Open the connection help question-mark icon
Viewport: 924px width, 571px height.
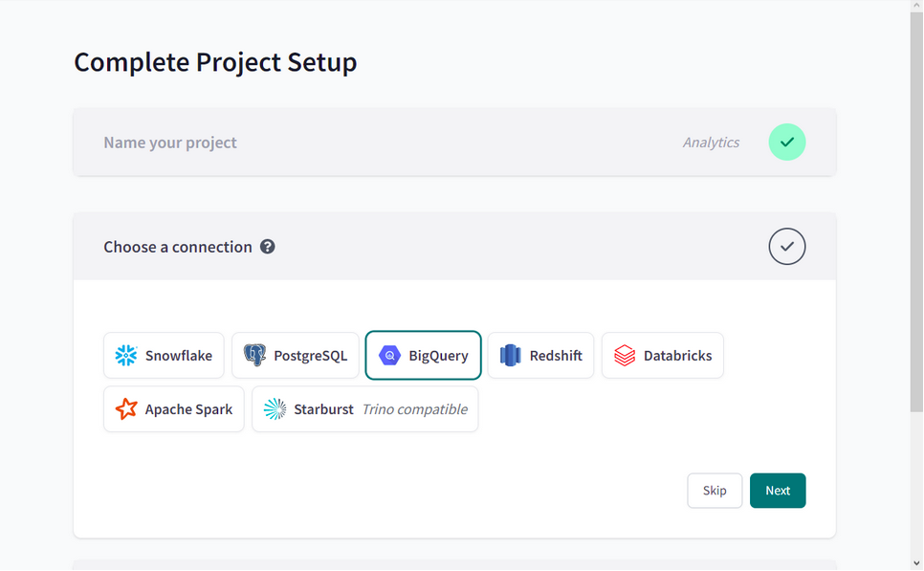point(268,247)
